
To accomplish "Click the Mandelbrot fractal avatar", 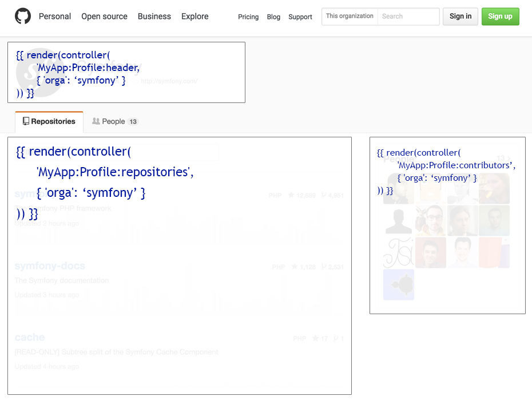I will 398,284.
